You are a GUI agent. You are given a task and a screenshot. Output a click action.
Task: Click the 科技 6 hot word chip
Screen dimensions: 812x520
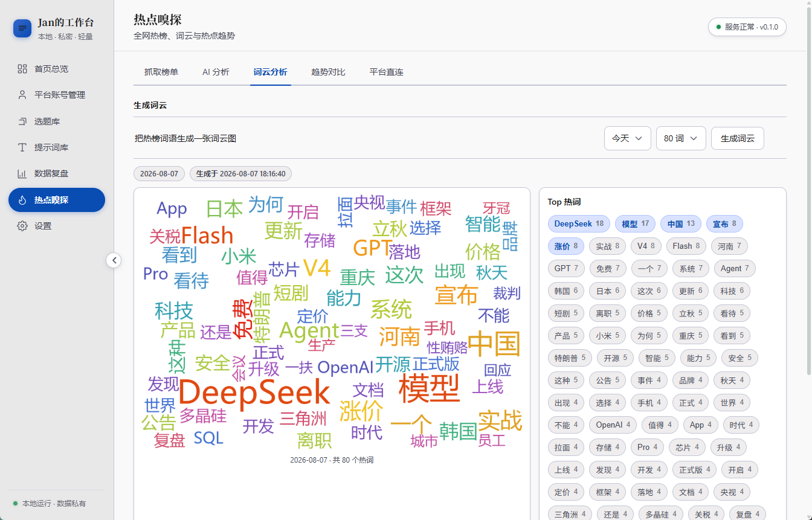(x=732, y=291)
